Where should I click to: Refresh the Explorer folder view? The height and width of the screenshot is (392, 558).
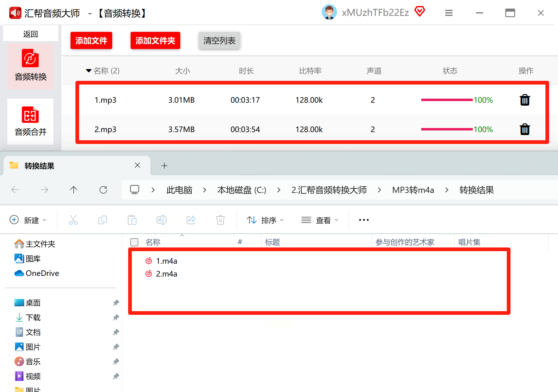(103, 190)
